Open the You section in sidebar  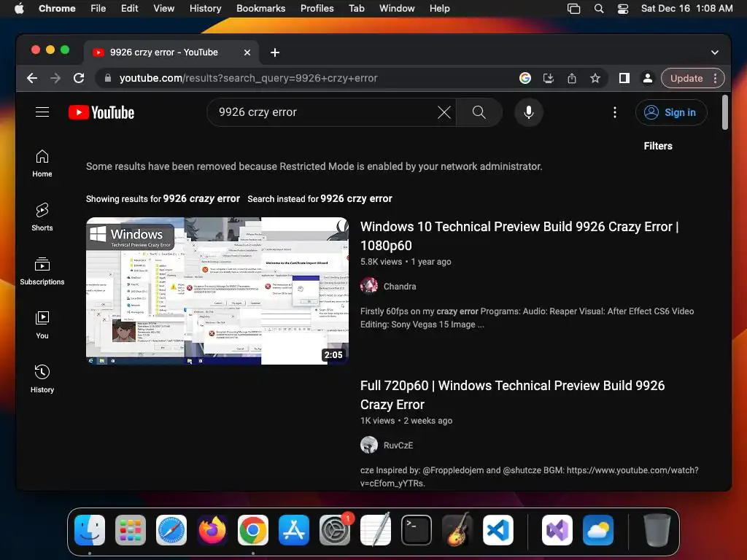42,324
